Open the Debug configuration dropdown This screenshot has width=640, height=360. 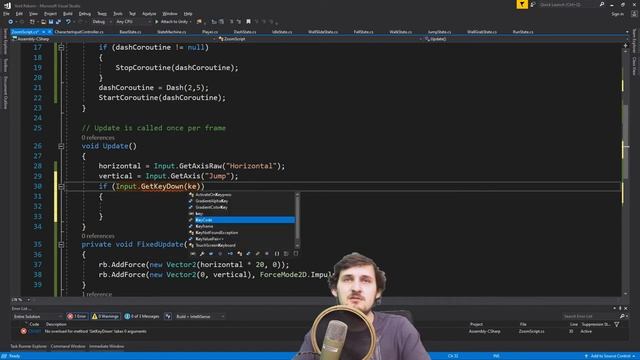tap(101, 22)
